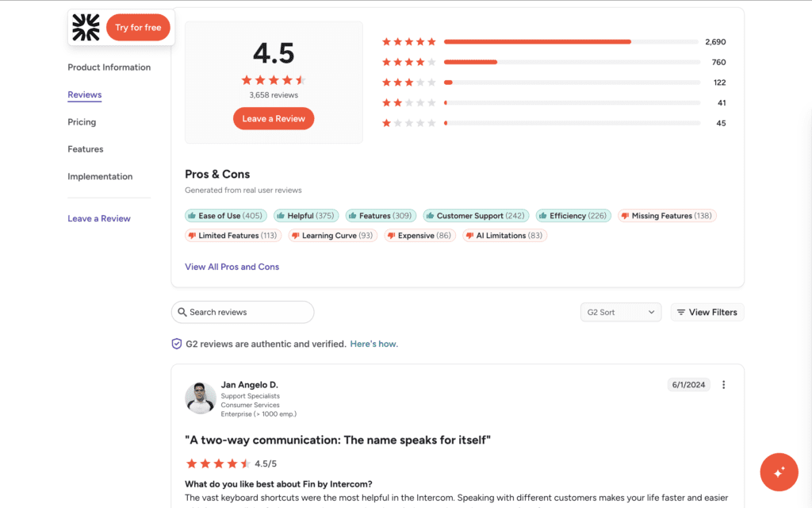Expand all pros and cons details

click(x=232, y=267)
